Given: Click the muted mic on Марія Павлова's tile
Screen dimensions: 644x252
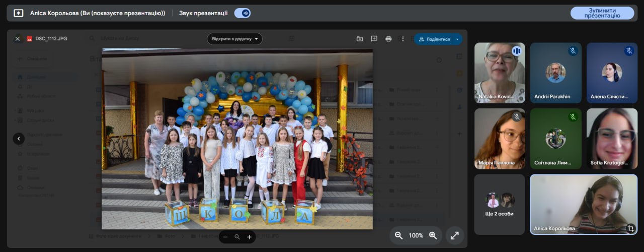Looking at the screenshot, I should point(516,117).
